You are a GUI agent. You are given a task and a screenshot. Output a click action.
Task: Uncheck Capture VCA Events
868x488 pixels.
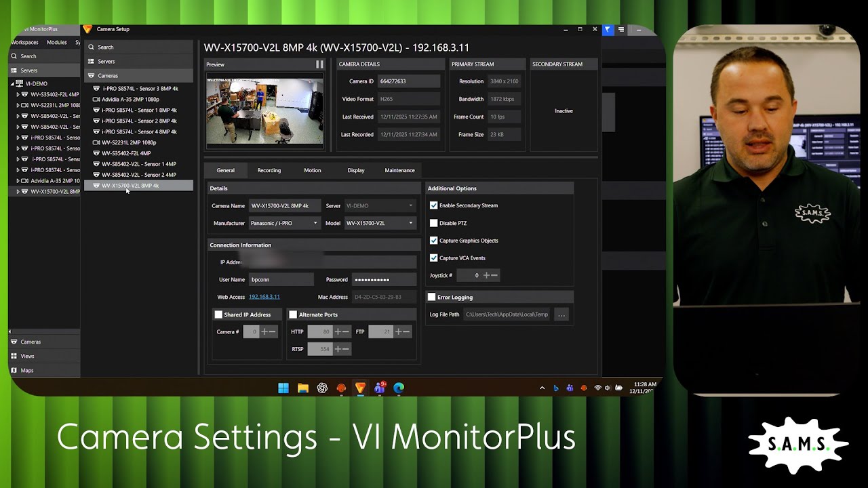(x=434, y=258)
